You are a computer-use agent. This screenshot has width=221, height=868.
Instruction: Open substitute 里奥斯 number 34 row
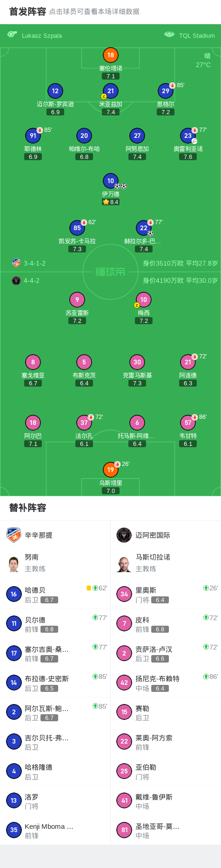click(x=166, y=594)
